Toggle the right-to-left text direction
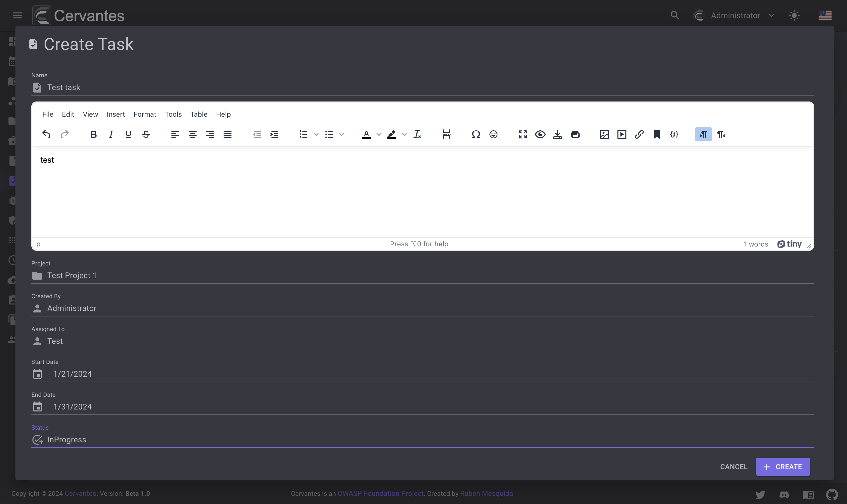 pyautogui.click(x=721, y=134)
